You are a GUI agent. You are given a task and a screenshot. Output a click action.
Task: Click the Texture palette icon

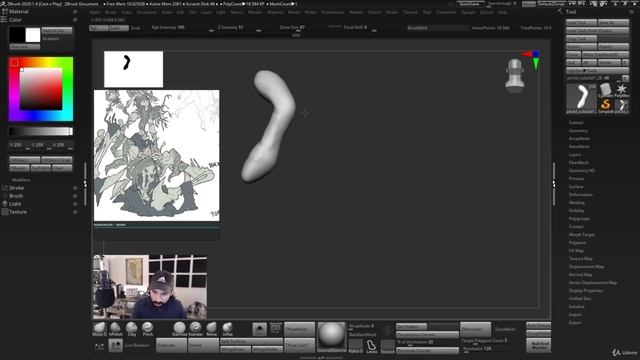coord(4,212)
